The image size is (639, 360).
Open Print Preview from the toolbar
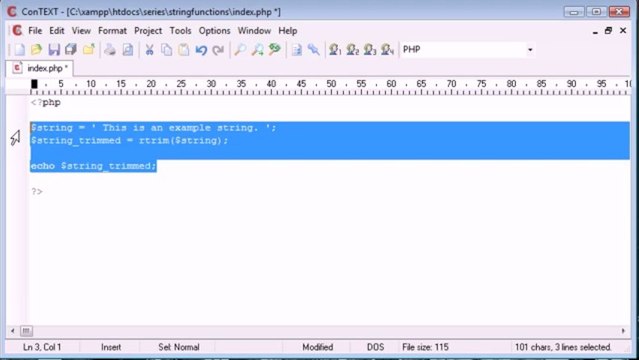pos(128,50)
